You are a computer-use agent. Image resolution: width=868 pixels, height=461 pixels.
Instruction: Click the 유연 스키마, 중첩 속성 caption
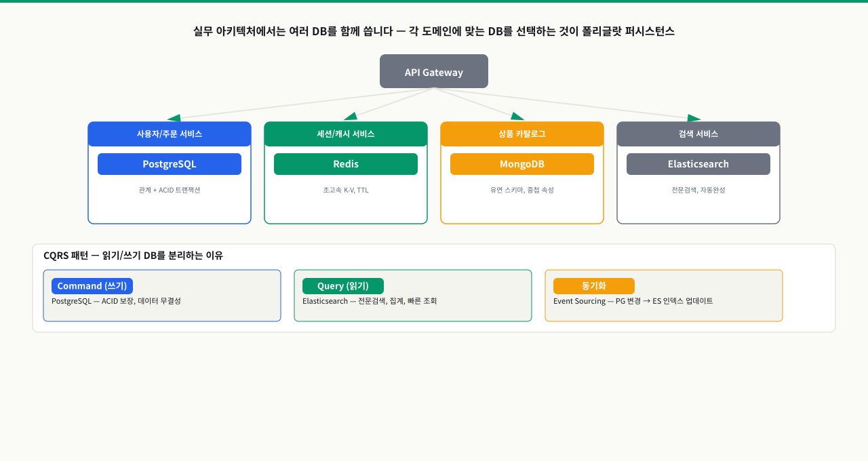(x=522, y=190)
